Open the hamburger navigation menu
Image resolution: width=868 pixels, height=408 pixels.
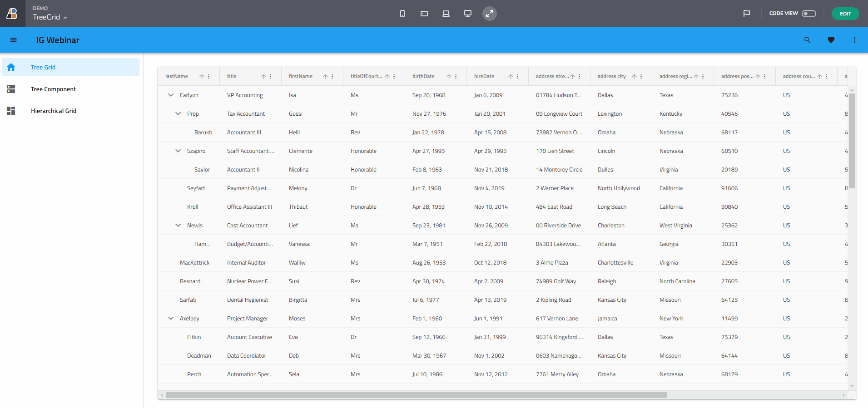14,40
